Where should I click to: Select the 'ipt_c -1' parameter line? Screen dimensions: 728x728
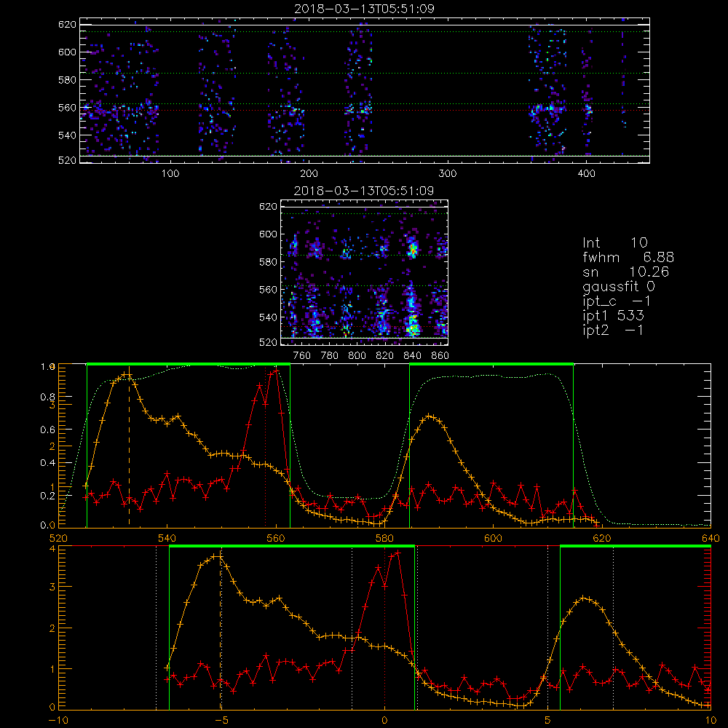point(617,301)
